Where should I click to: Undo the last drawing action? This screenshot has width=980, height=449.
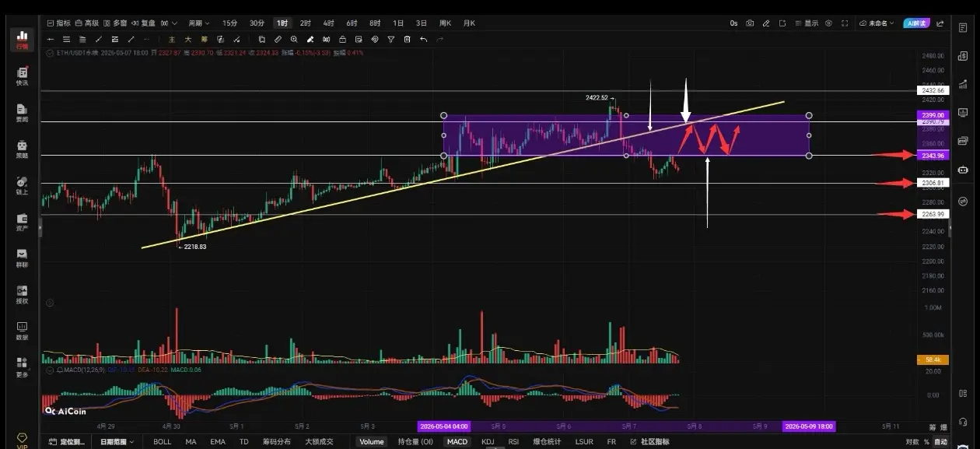tap(423, 39)
